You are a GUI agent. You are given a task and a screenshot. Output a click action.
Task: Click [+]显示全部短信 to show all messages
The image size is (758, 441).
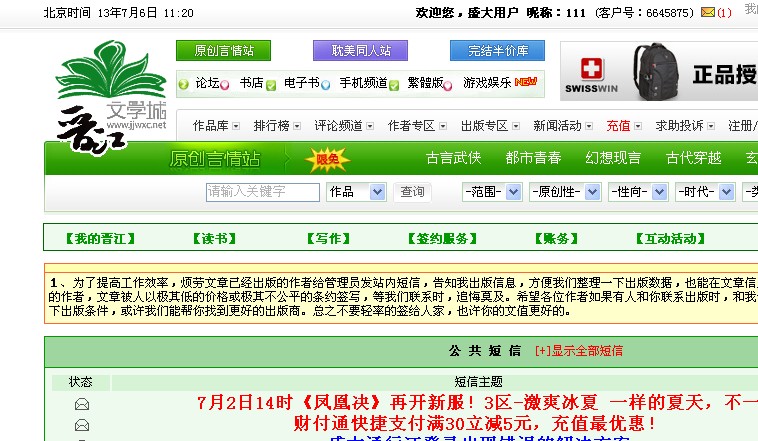[579, 351]
